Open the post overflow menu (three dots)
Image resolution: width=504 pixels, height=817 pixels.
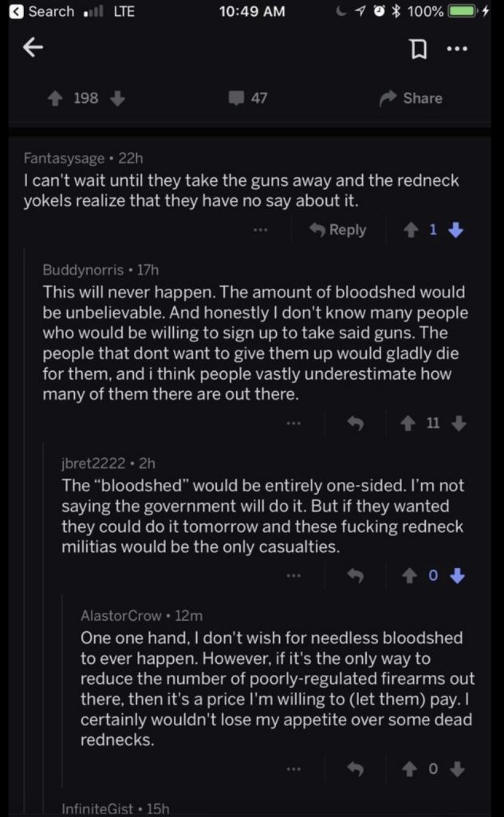(x=457, y=49)
